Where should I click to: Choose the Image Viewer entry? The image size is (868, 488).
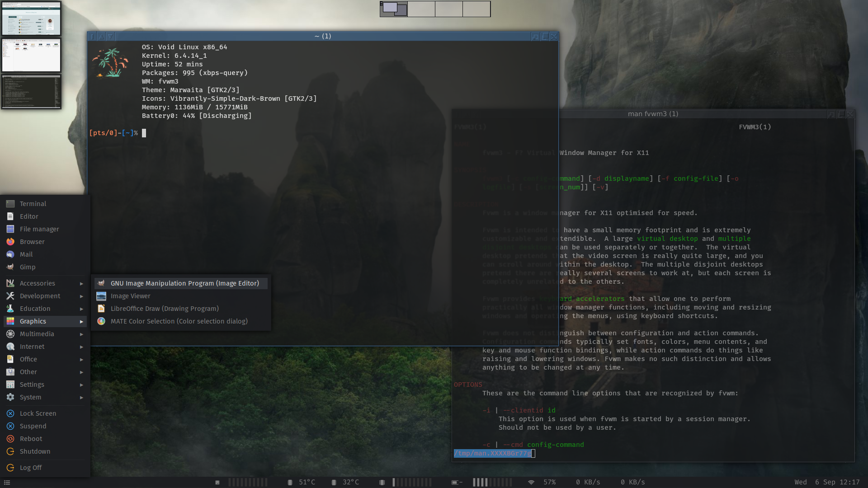[x=130, y=296]
